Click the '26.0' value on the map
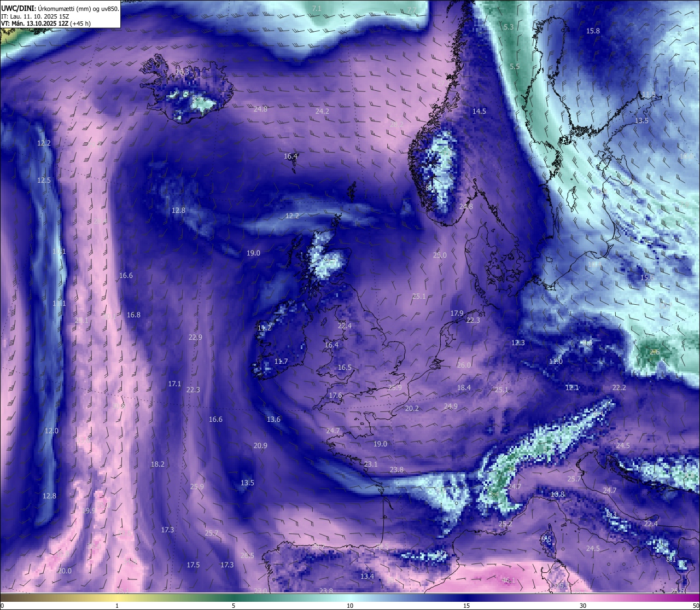Image resolution: width=700 pixels, height=610 pixels. [464, 365]
